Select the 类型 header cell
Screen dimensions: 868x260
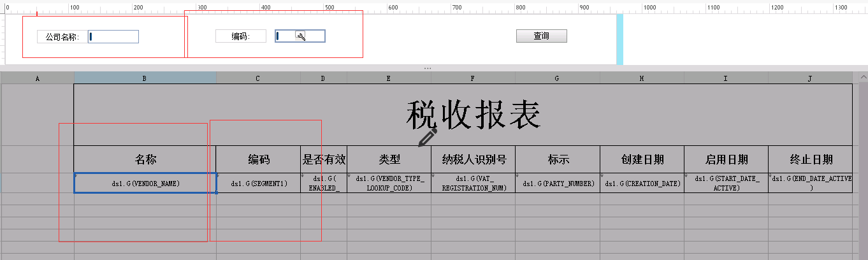[x=389, y=159]
